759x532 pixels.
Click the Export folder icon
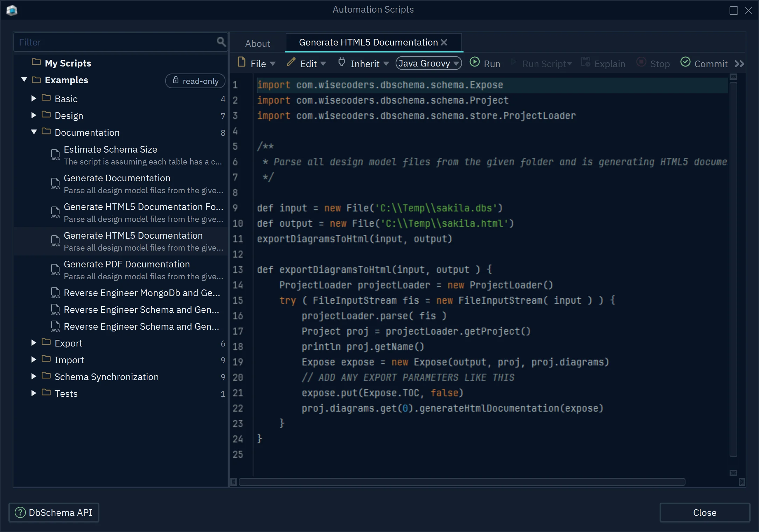coord(46,342)
